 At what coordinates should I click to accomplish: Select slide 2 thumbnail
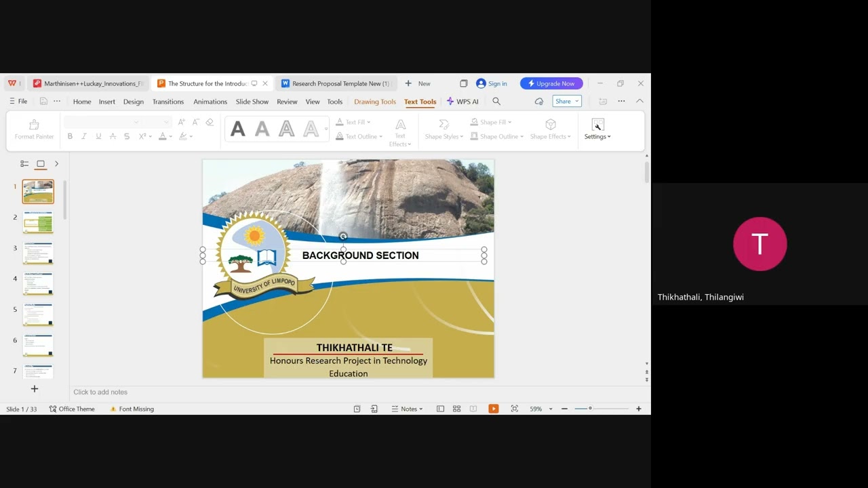coord(38,222)
